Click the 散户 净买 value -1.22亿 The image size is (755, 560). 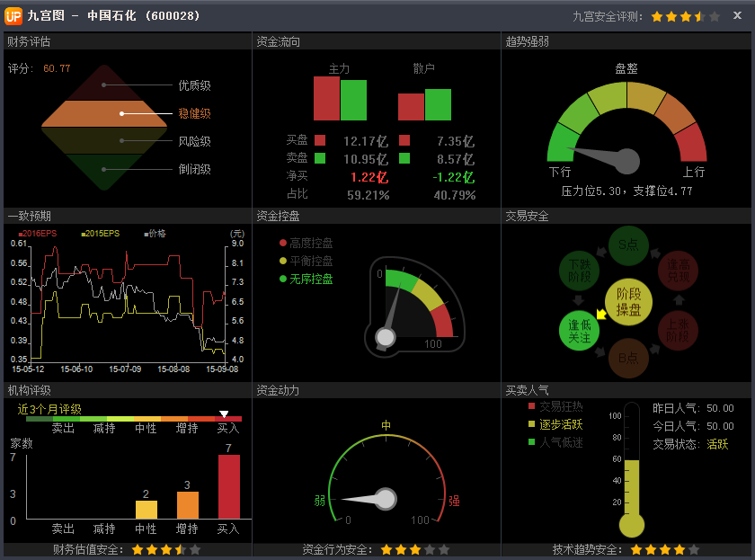pos(454,177)
